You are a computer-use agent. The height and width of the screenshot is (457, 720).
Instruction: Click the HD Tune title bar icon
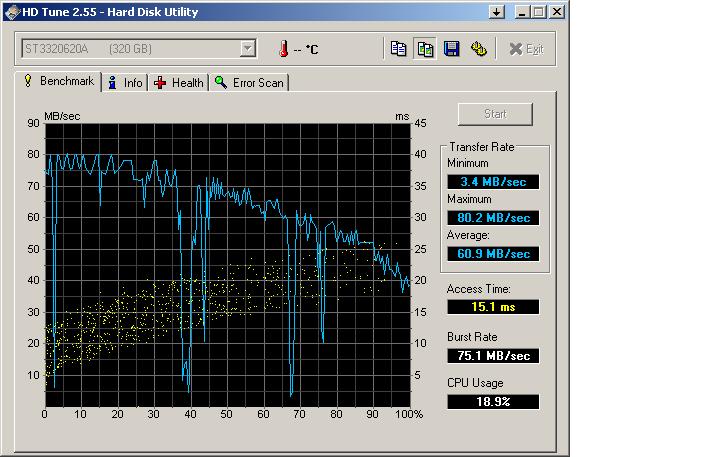click(x=12, y=12)
